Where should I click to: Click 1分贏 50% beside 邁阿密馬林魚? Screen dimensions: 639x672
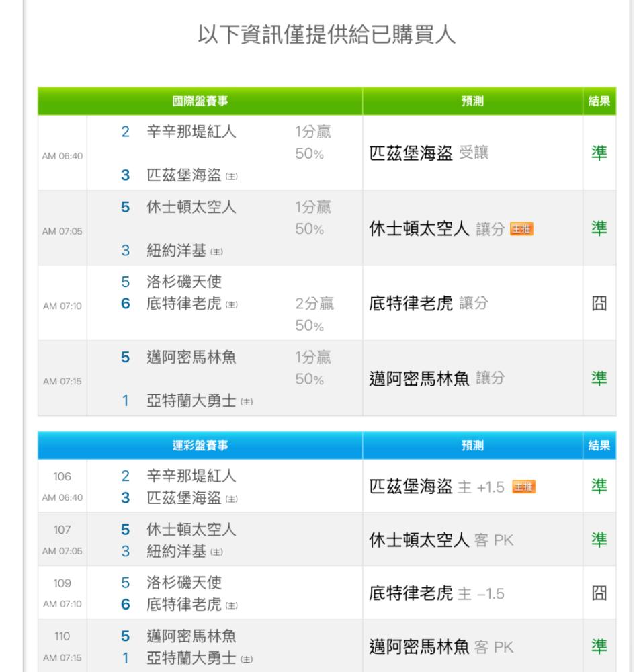click(x=313, y=368)
